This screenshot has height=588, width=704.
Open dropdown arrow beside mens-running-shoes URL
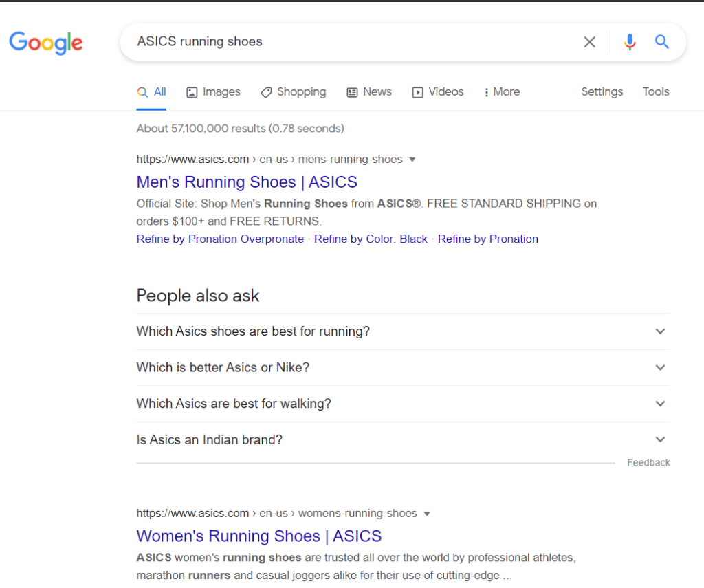pos(412,160)
